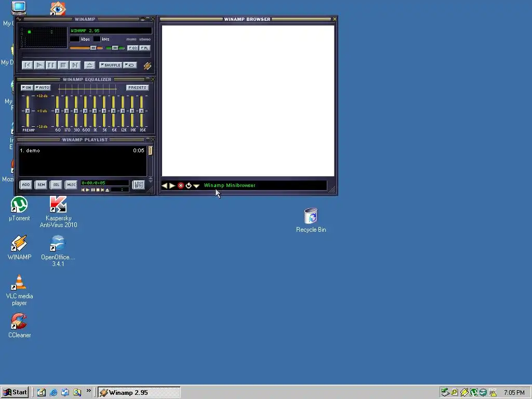
Task: Open playlist REM menu
Action: tap(41, 184)
